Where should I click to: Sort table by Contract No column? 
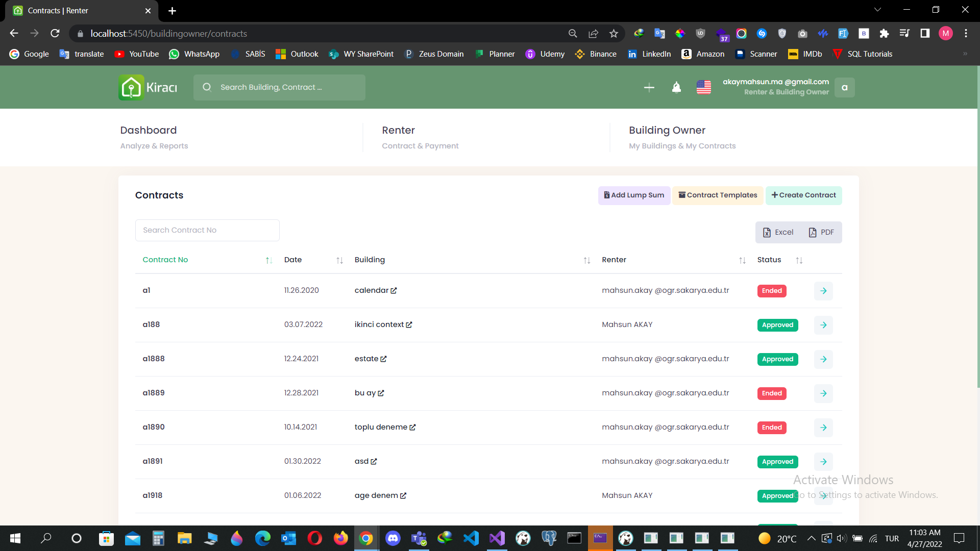(268, 260)
